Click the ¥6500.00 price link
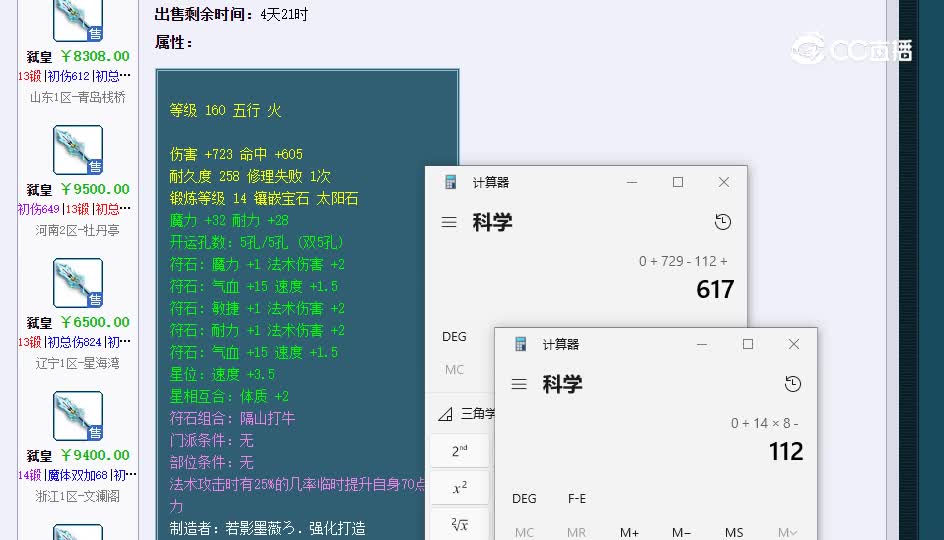944x540 pixels. pyautogui.click(x=95, y=322)
